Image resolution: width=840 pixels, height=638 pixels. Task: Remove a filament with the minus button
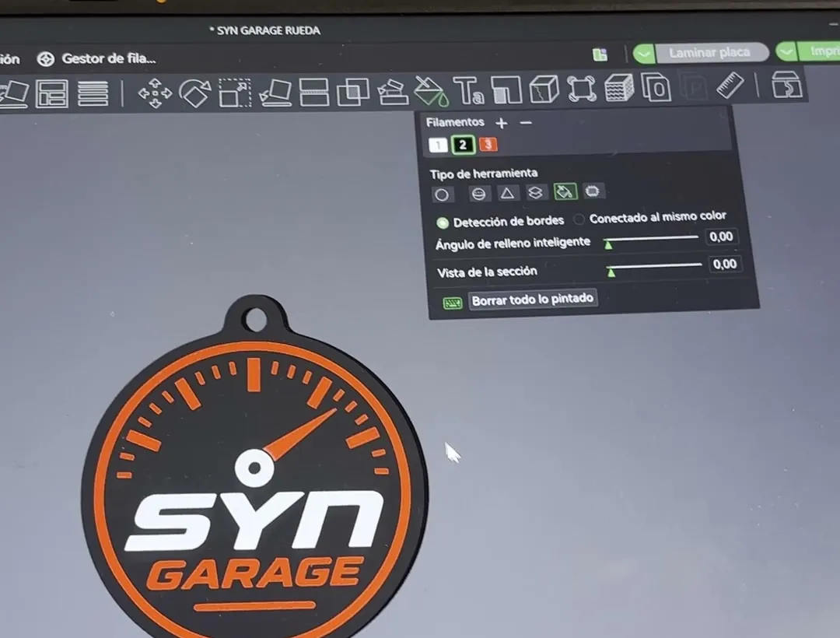[526, 123]
